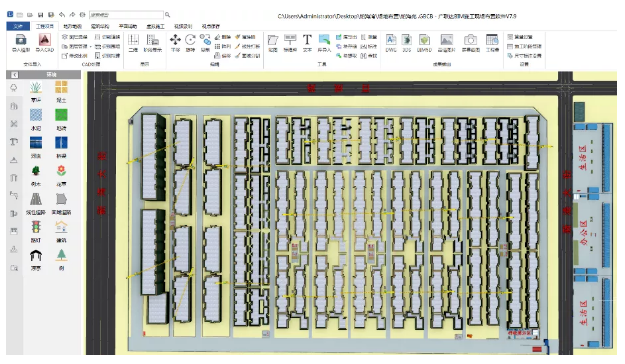Select the grass ground component
This screenshot has height=364, width=625.
pyautogui.click(x=36, y=87)
